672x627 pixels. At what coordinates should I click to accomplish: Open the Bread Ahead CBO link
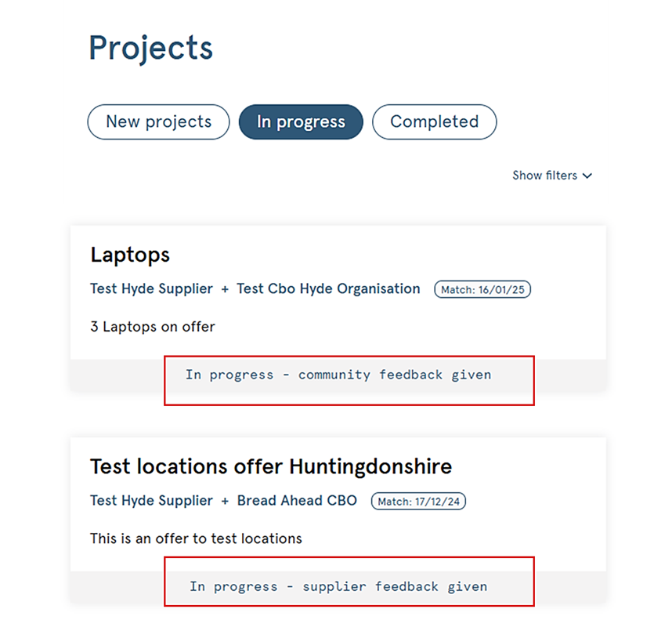pyautogui.click(x=297, y=501)
